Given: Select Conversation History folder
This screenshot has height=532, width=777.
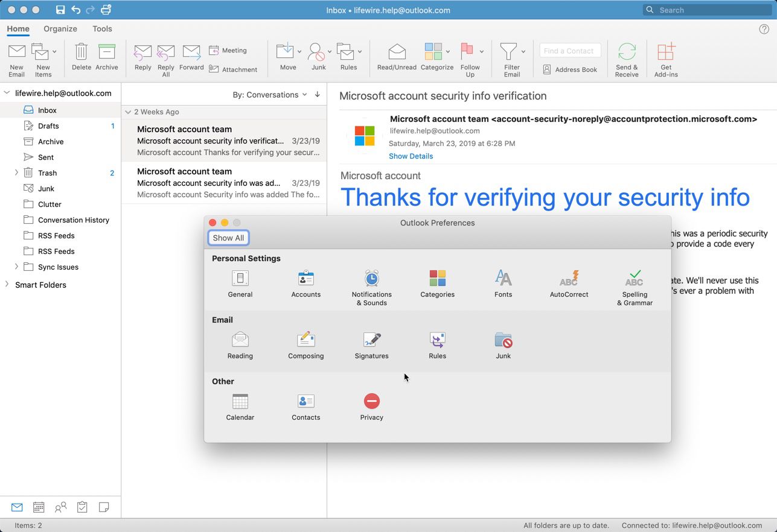Looking at the screenshot, I should point(60,220).
